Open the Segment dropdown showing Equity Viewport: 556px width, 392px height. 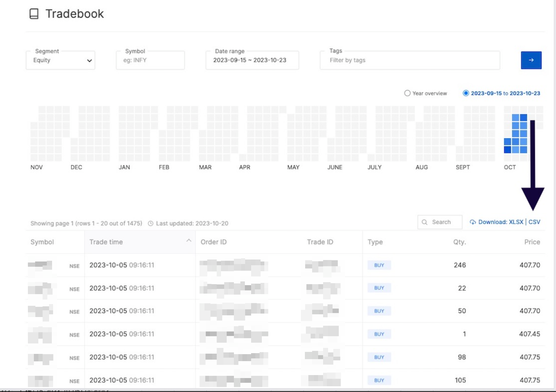pos(60,60)
